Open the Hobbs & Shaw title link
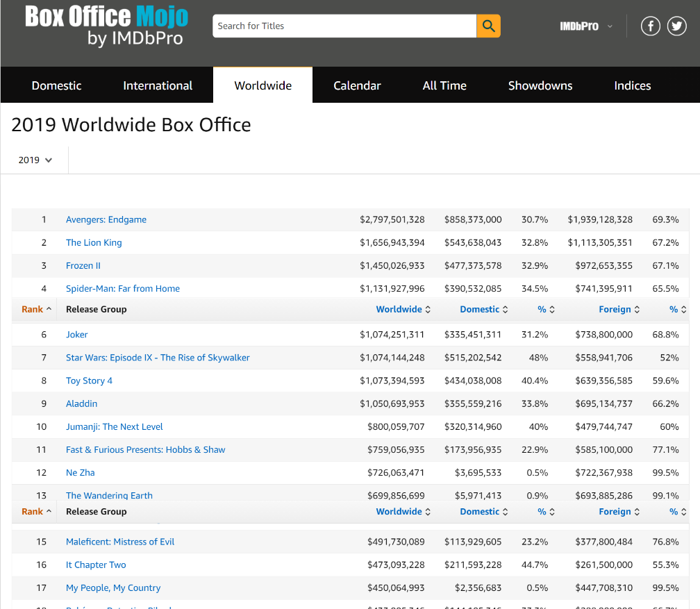 tap(146, 449)
